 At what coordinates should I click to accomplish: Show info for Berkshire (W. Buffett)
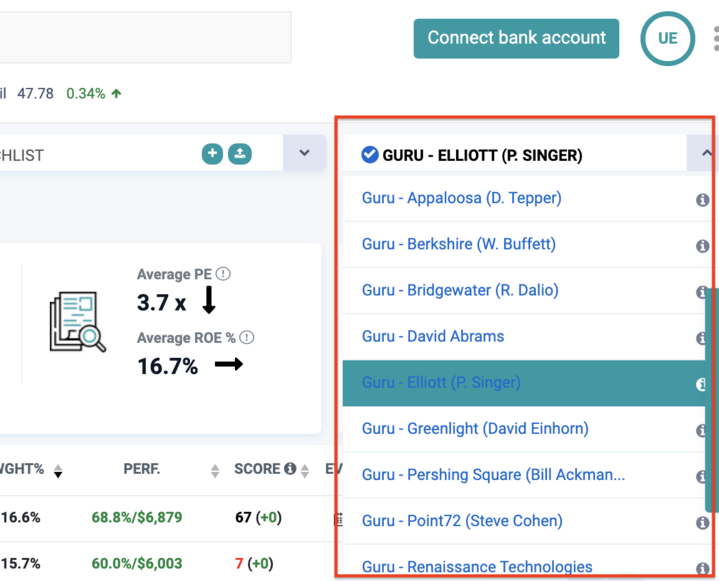[x=702, y=246]
